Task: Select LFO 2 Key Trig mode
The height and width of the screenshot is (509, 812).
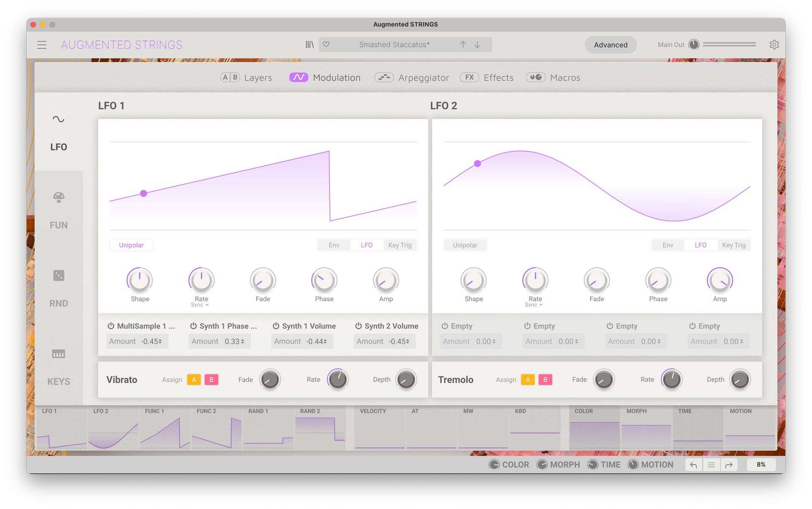Action: pyautogui.click(x=734, y=245)
